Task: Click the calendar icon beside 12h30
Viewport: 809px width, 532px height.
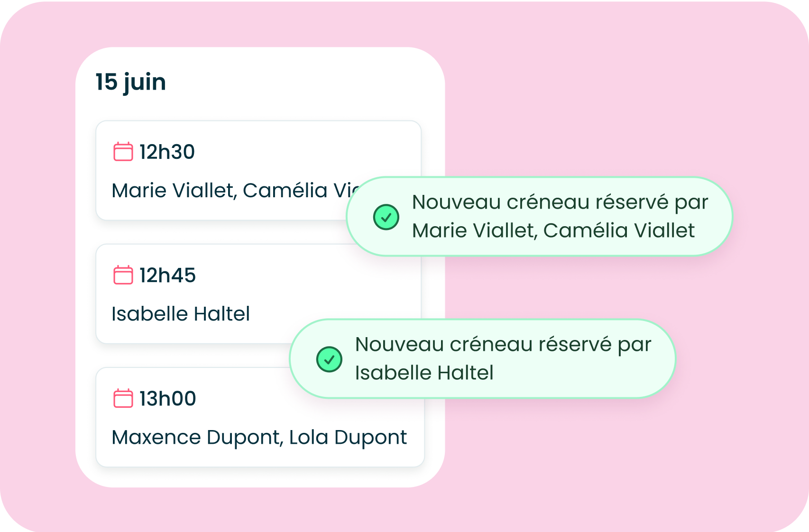Action: coord(123,152)
